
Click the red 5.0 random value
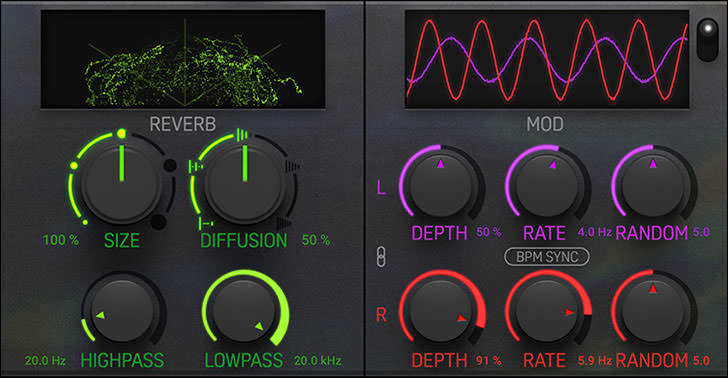(701, 360)
